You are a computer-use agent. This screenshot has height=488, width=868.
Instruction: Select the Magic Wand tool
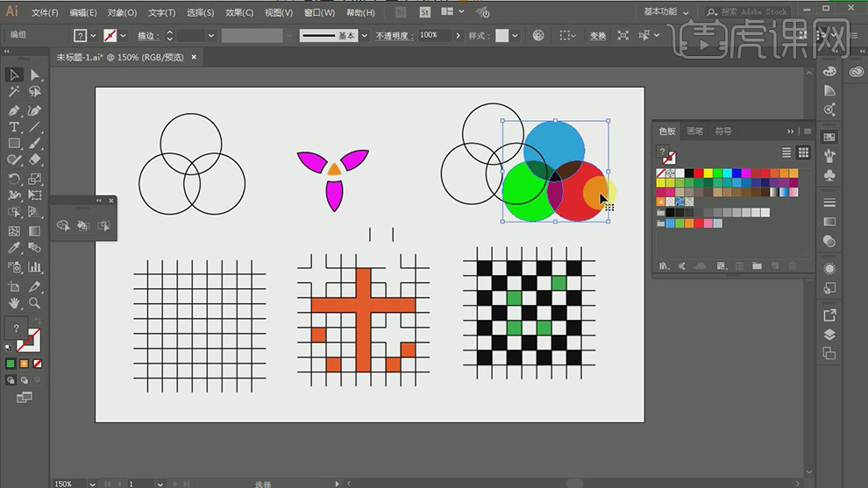[x=14, y=92]
